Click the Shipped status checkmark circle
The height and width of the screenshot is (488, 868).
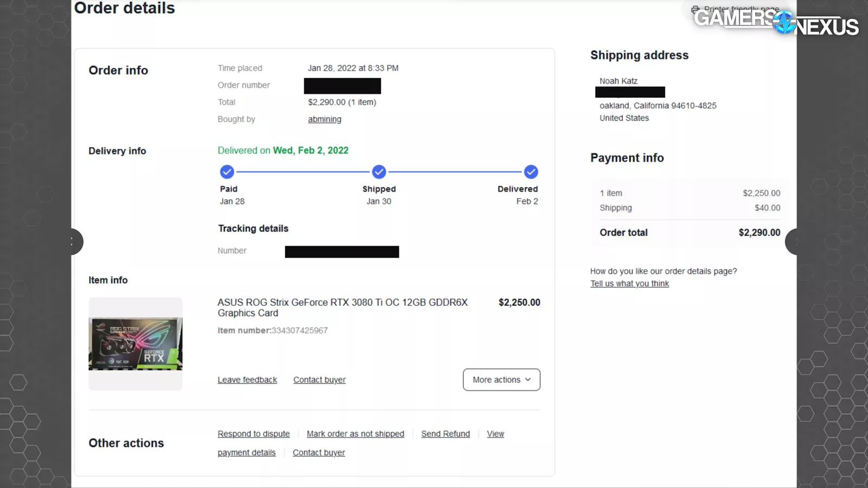pyautogui.click(x=379, y=172)
